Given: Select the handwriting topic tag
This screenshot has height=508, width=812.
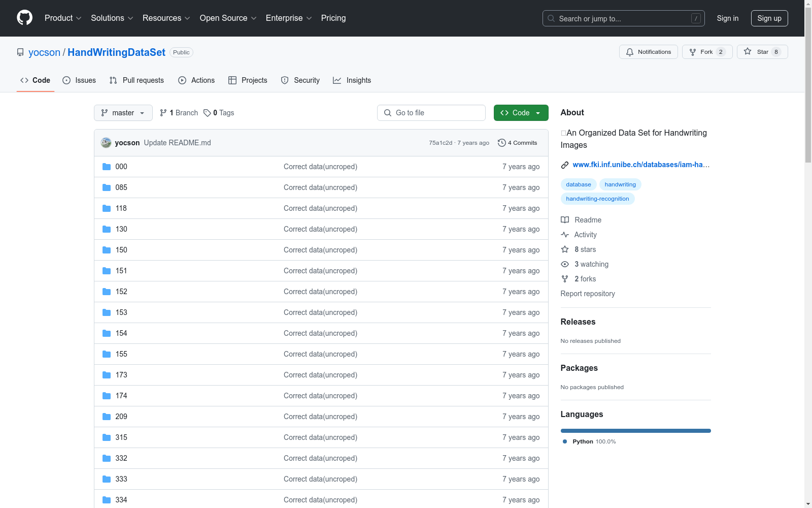Looking at the screenshot, I should [620, 184].
